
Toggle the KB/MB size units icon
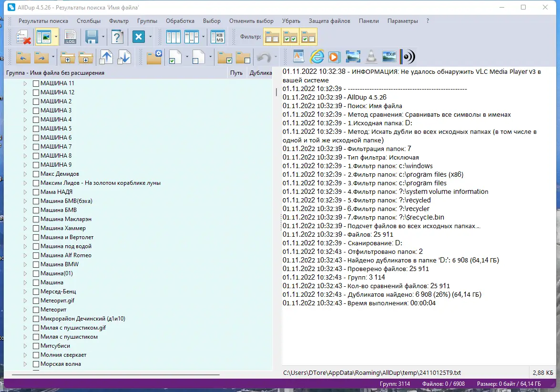[218, 37]
